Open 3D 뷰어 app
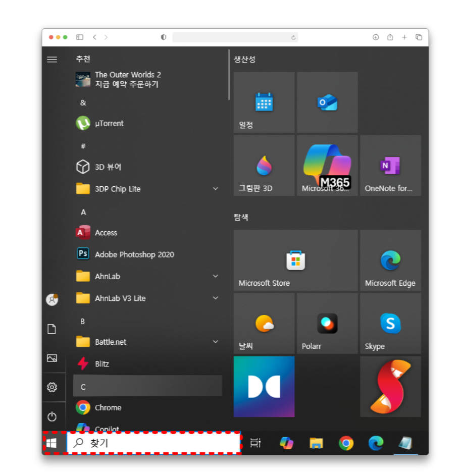461x476 pixels. (147, 167)
